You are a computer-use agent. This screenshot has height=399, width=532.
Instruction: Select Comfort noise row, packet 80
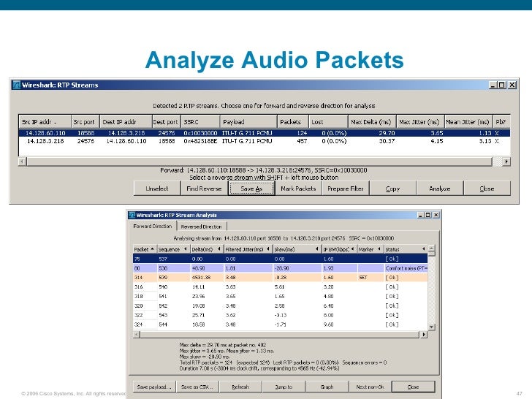281,268
